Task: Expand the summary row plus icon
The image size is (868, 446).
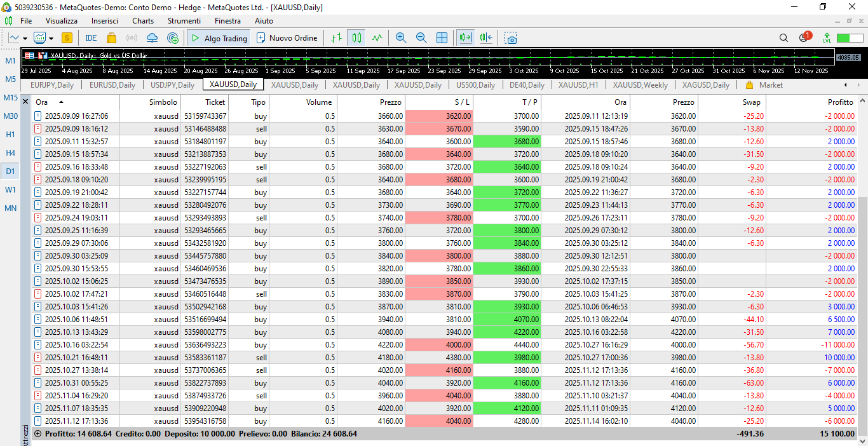Action: pos(37,434)
